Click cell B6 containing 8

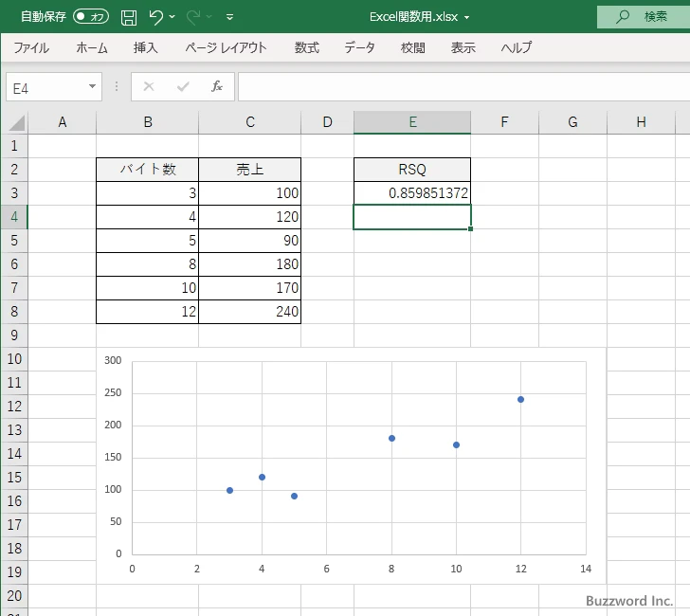pyautogui.click(x=148, y=264)
